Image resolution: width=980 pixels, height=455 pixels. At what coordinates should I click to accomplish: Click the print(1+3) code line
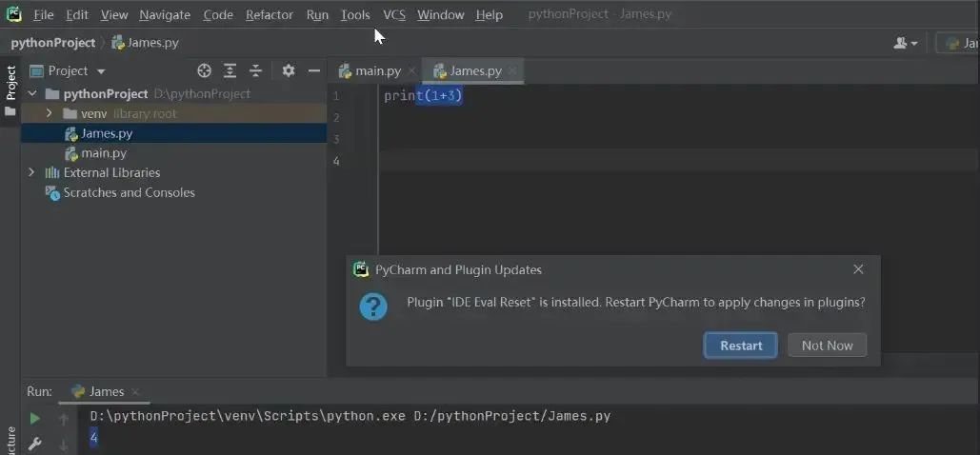423,96
